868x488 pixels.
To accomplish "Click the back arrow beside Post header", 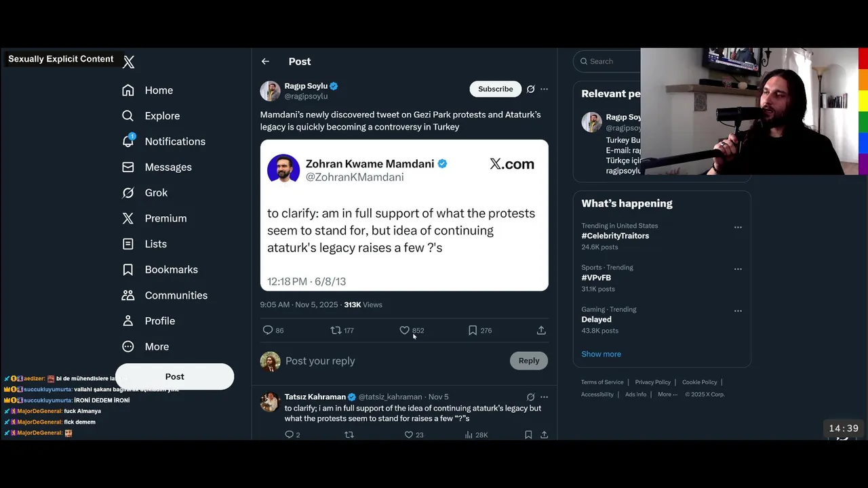I will pos(265,62).
